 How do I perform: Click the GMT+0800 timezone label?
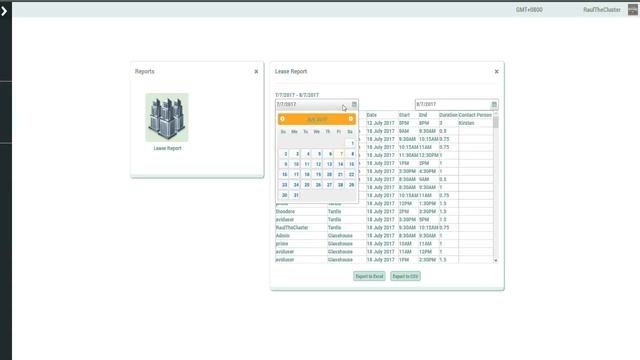pos(529,9)
